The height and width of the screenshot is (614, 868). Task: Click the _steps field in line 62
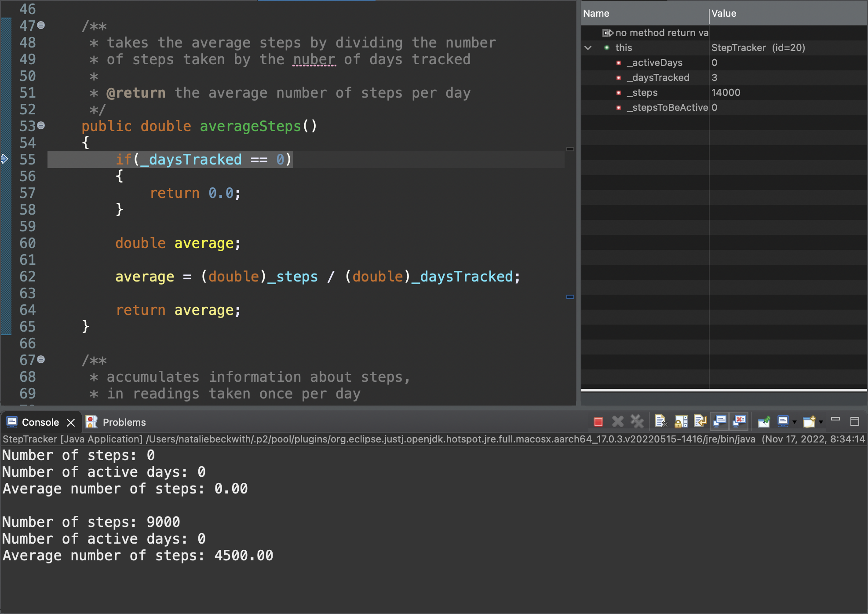click(293, 277)
